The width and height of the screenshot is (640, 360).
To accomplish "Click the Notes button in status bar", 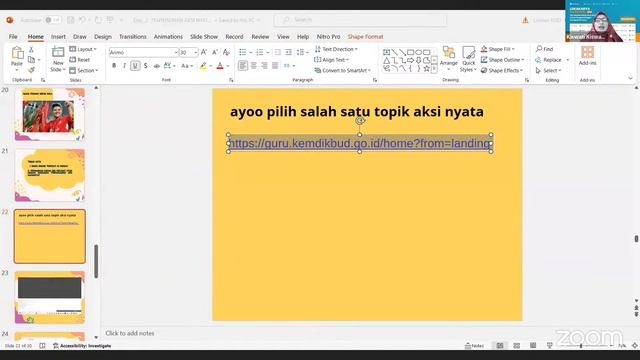I will [474, 346].
